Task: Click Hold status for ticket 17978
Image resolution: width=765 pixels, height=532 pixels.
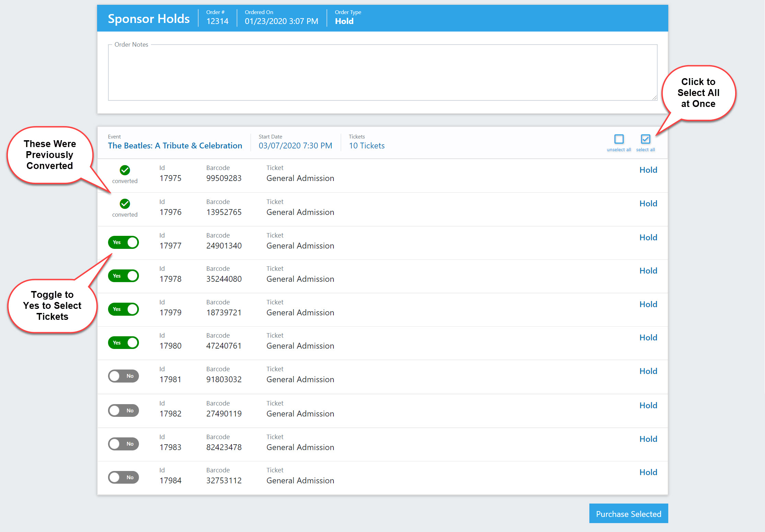Action: tap(648, 271)
